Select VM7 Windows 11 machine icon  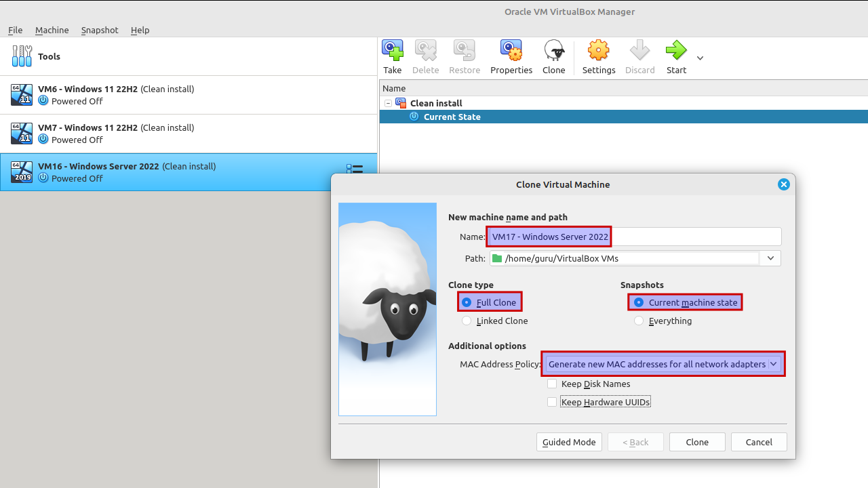[x=22, y=134]
